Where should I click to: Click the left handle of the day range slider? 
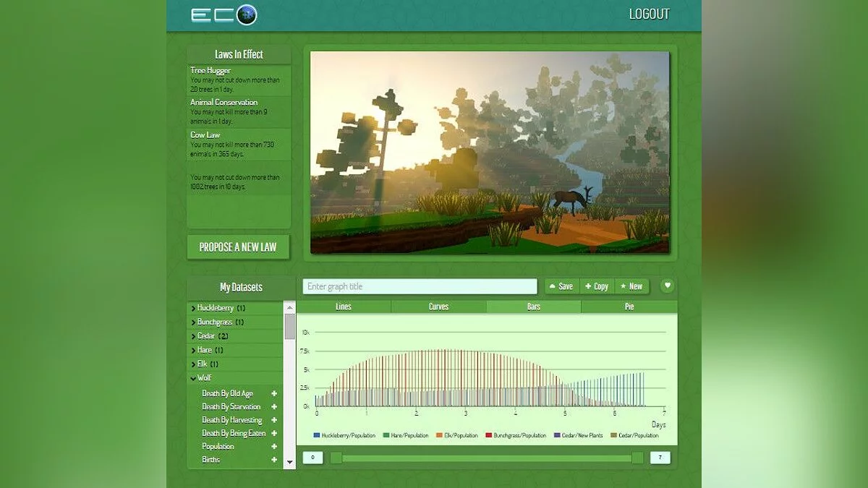click(336, 458)
